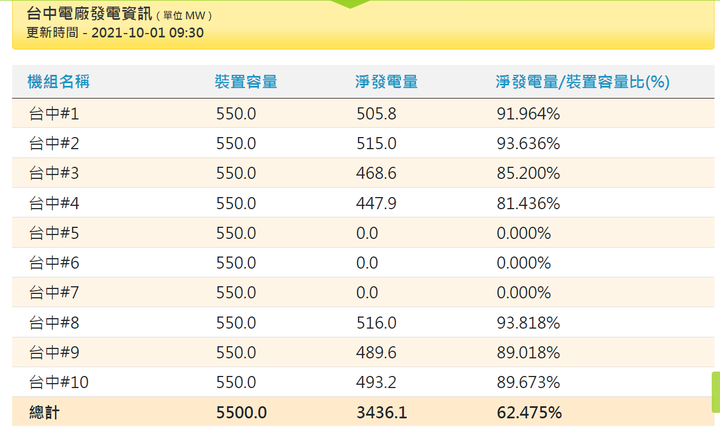The height and width of the screenshot is (431, 720).
Task: Click net generation value 493.2
Action: coord(377,383)
